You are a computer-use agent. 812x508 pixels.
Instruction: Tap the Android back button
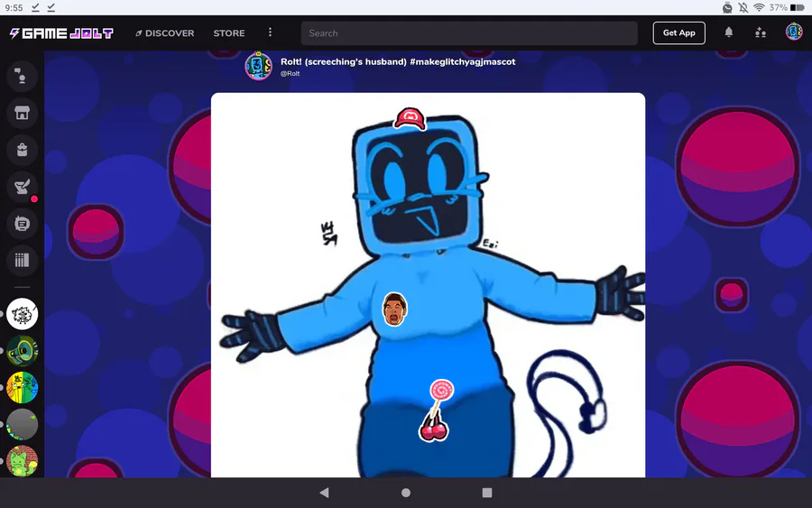tap(324, 493)
